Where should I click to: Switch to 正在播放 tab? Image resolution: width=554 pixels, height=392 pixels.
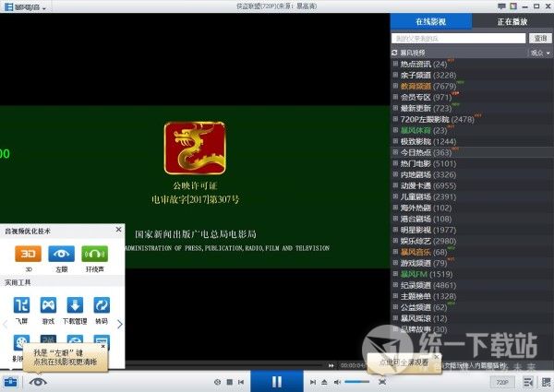point(512,21)
